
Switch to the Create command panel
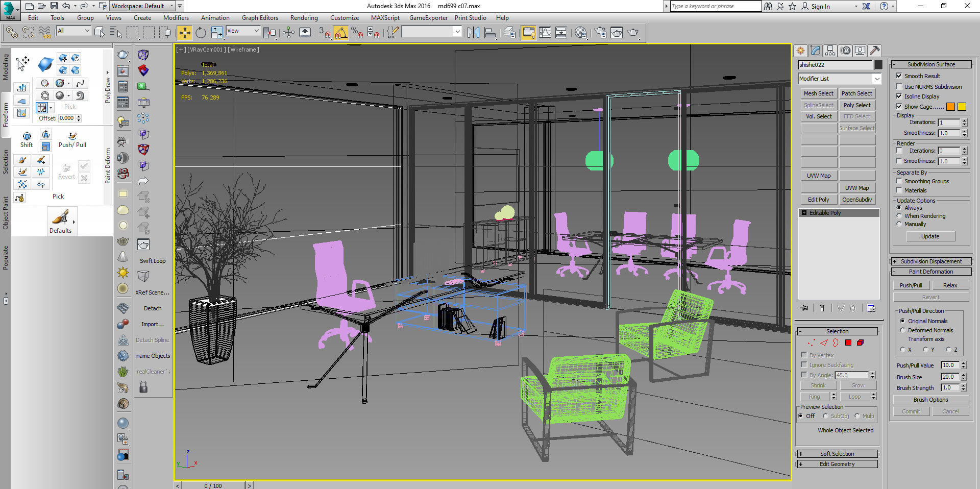click(800, 51)
